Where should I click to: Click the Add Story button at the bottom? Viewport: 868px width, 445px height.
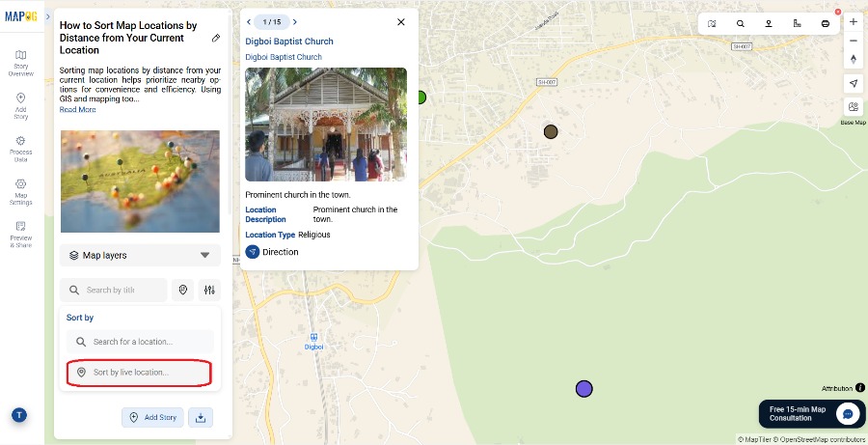pyautogui.click(x=152, y=417)
